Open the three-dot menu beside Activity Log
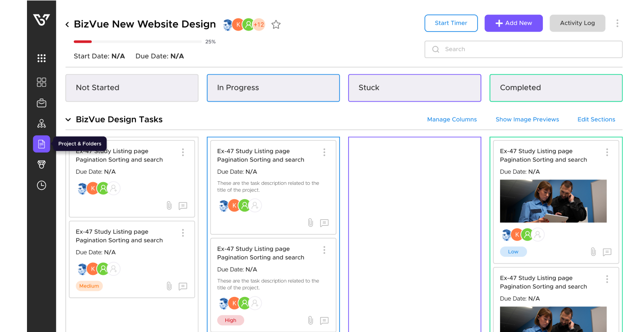The image size is (644, 332). coord(617,23)
